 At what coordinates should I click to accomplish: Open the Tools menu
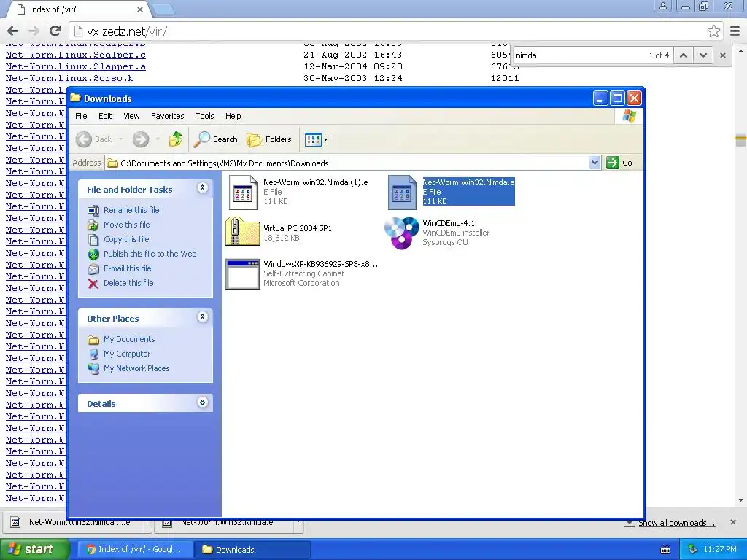tap(205, 116)
